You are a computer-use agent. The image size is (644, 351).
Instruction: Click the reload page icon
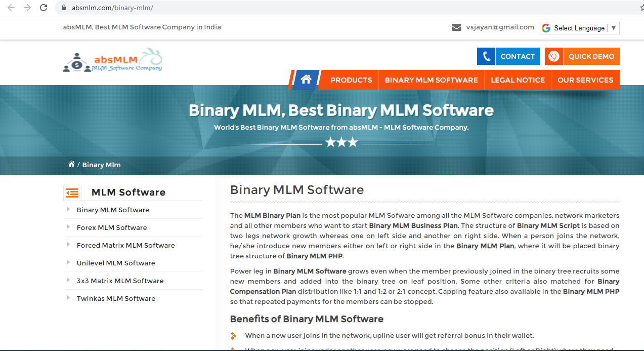click(44, 8)
